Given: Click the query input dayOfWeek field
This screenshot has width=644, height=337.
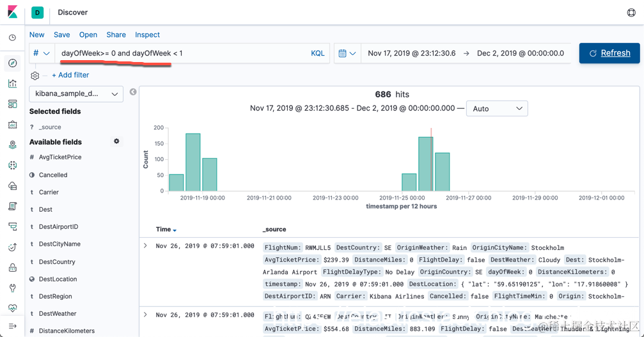Looking at the screenshot, I should pyautogui.click(x=181, y=53).
